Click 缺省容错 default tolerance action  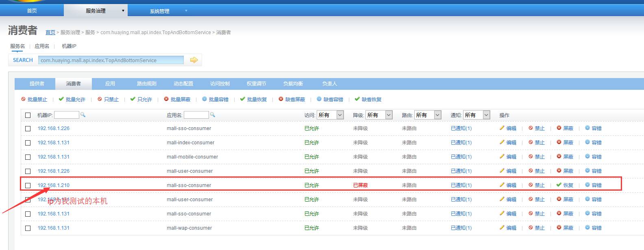(330, 100)
